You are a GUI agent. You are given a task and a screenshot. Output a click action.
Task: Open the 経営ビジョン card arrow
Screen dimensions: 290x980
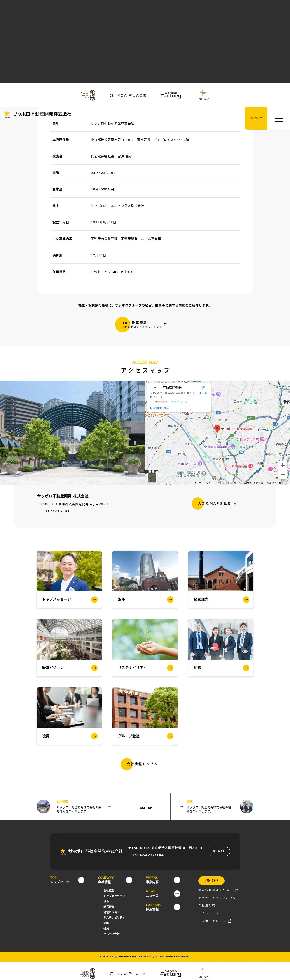(94, 668)
